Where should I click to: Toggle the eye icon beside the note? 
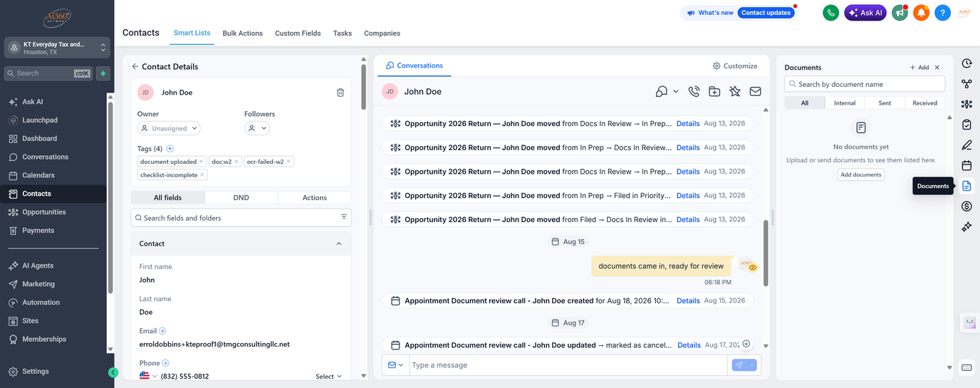point(753,268)
